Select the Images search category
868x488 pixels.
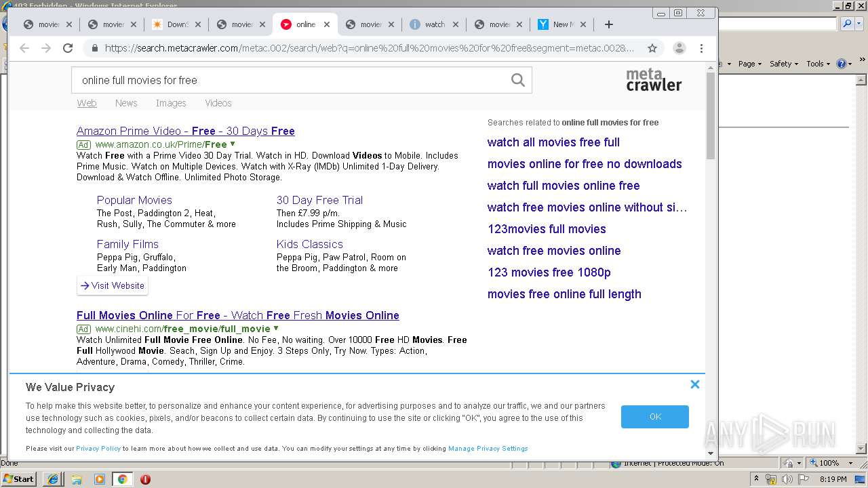(x=171, y=103)
